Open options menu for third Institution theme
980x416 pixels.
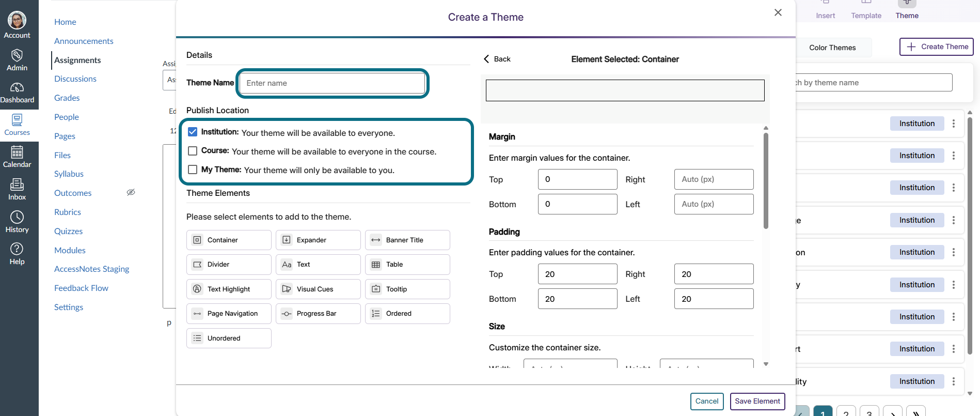tap(954, 188)
